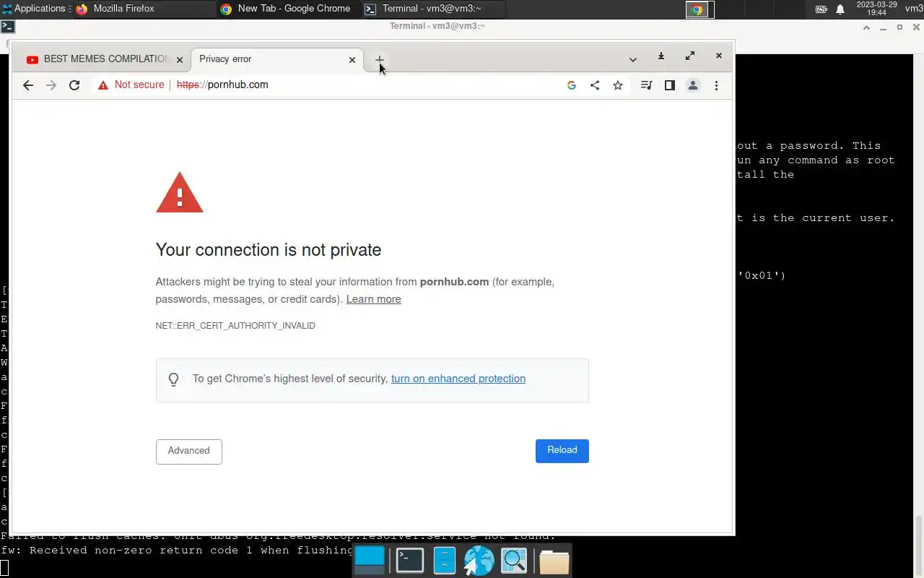Open the home folder icon in the dock
Screen dimensions: 924x578
pos(554,561)
